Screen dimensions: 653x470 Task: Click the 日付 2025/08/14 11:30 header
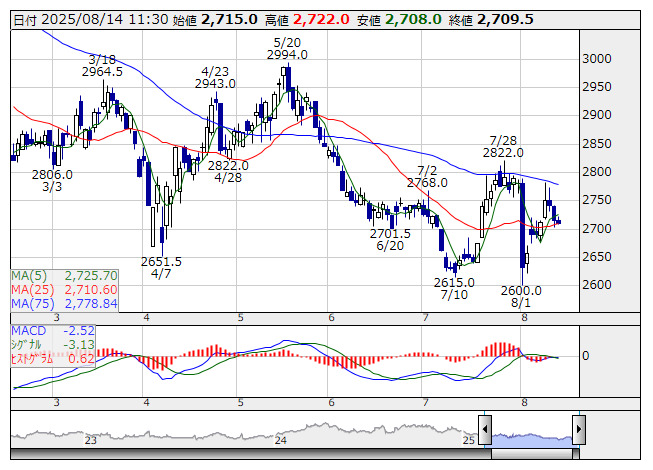[x=91, y=20]
